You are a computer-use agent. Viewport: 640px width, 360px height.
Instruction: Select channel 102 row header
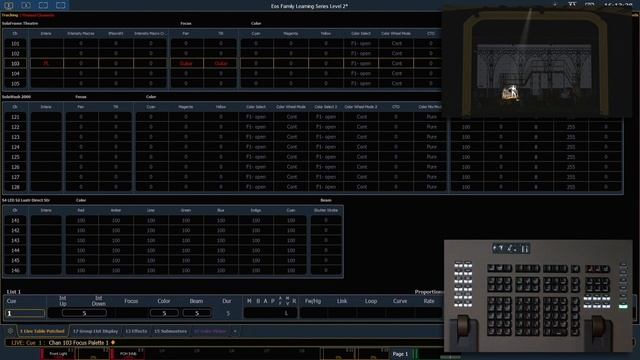point(15,53)
